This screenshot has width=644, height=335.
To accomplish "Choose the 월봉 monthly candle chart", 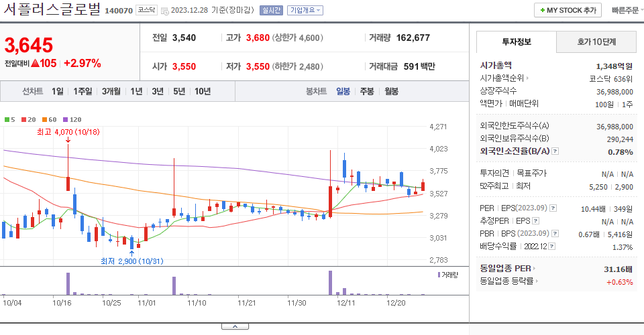I will pyautogui.click(x=391, y=91).
